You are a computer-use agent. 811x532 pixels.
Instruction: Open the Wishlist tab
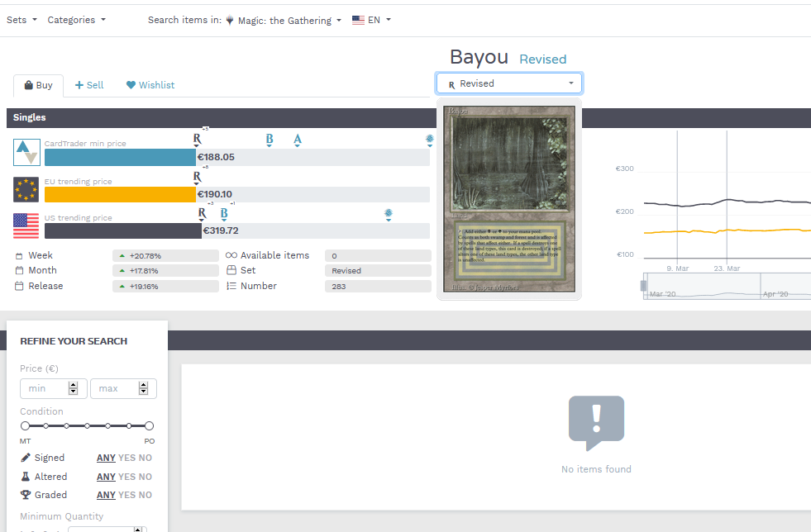[x=150, y=85]
